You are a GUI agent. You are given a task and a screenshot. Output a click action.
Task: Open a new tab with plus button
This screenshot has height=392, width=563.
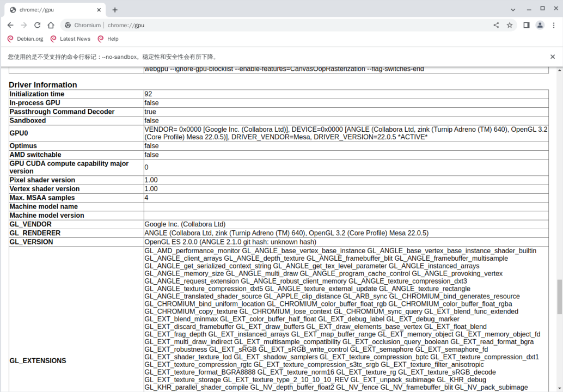coord(115,10)
